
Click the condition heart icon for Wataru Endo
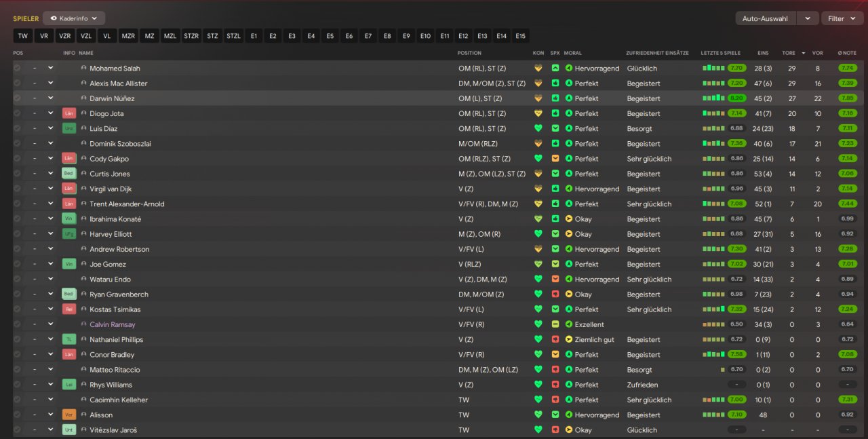point(538,279)
